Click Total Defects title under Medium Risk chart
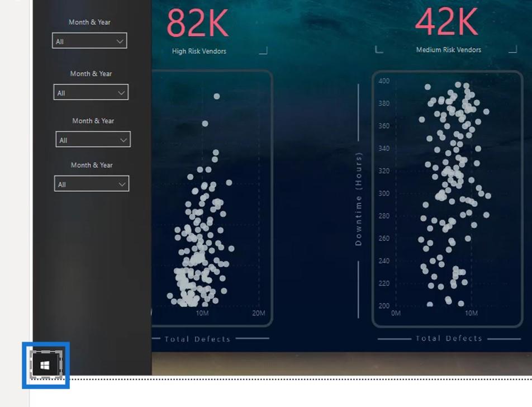Screen dimensions: 532x407 click(449, 338)
